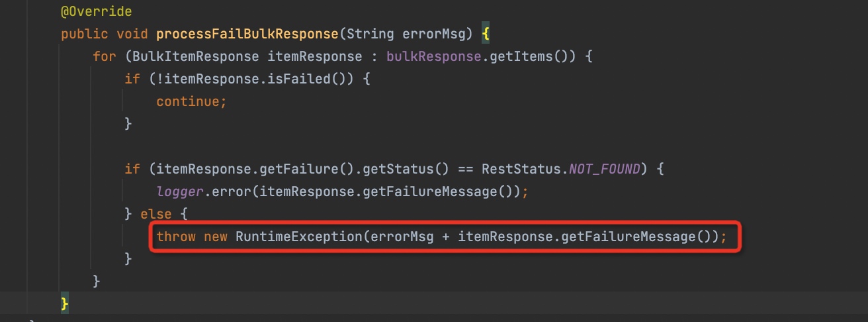Click the RestStatus class reference
This screenshot has width=868, height=322.
click(x=521, y=169)
